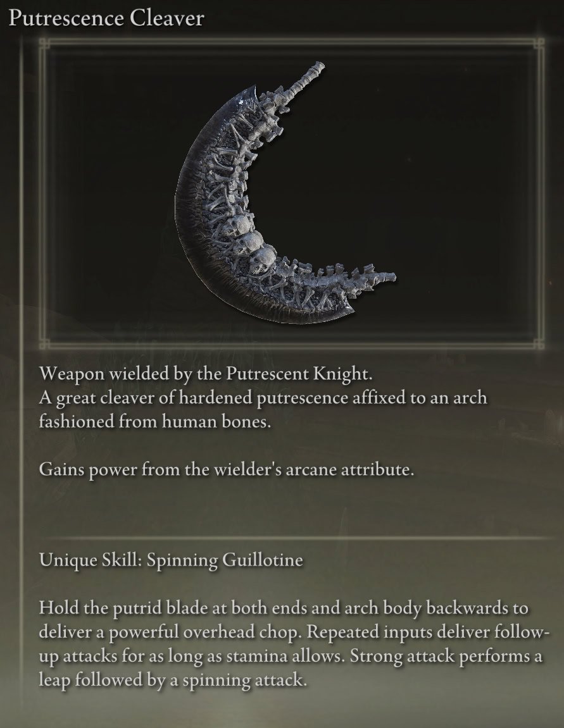Click the 'Strong attack performs a' text line
Image resolution: width=564 pixels, height=728 pixels.
click(x=446, y=656)
